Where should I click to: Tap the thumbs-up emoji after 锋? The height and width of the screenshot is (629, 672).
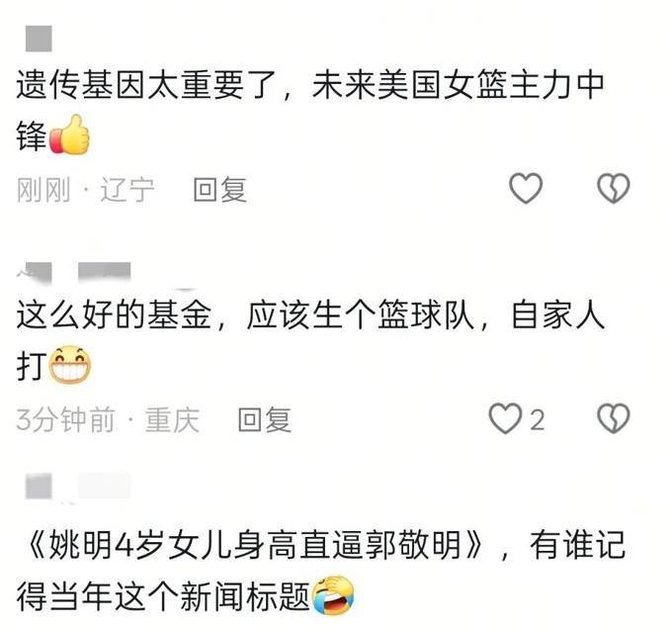(x=70, y=135)
